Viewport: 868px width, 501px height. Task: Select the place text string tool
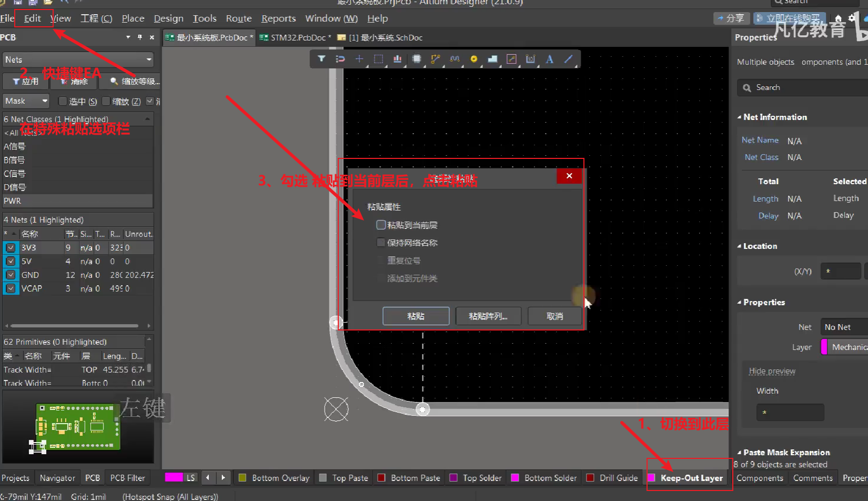(549, 59)
